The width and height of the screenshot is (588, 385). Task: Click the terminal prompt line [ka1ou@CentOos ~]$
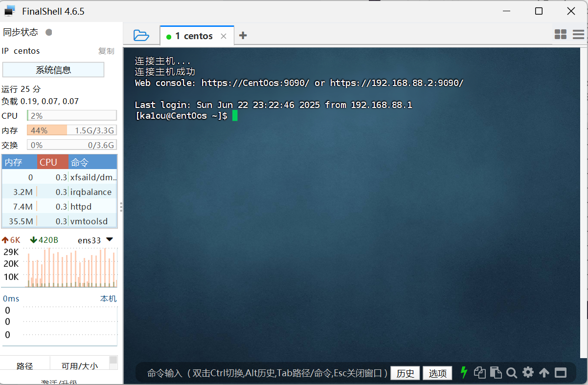click(x=181, y=116)
